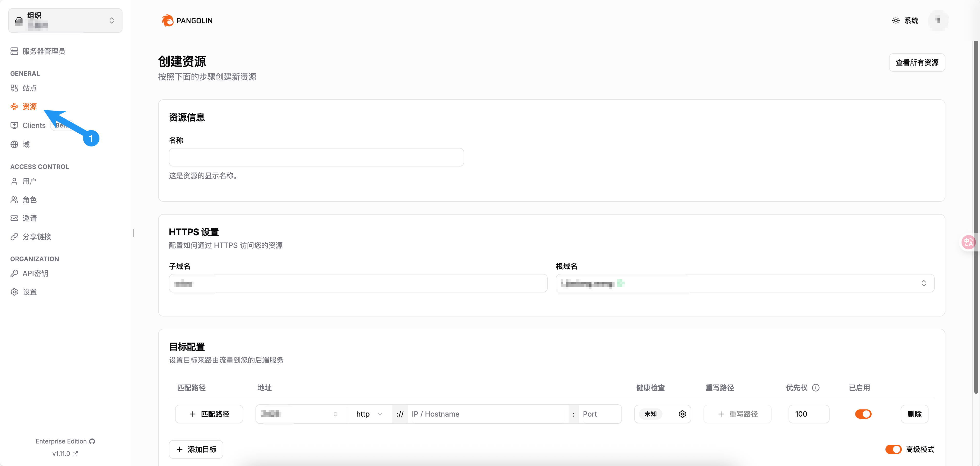Click the 名称 input field
980x466 pixels.
[x=316, y=157]
